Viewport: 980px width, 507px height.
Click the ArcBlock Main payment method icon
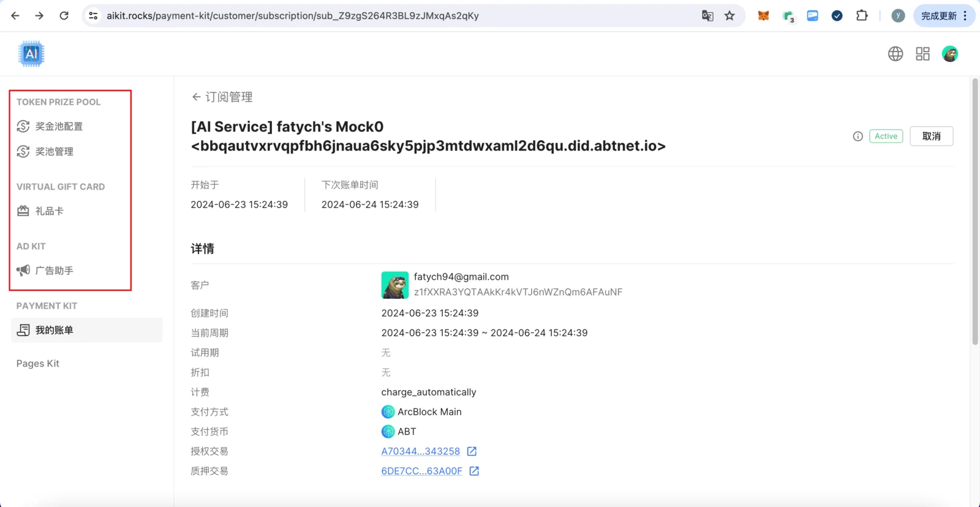pyautogui.click(x=388, y=411)
